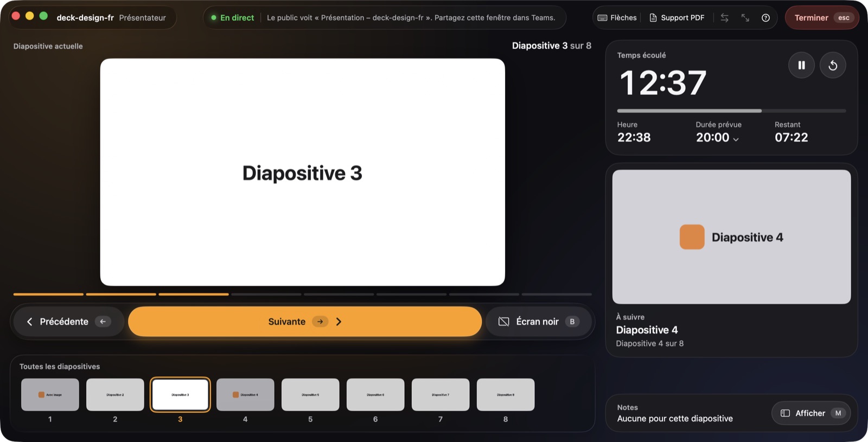Click the first slide progress segment
This screenshot has width=868, height=442.
coord(48,294)
